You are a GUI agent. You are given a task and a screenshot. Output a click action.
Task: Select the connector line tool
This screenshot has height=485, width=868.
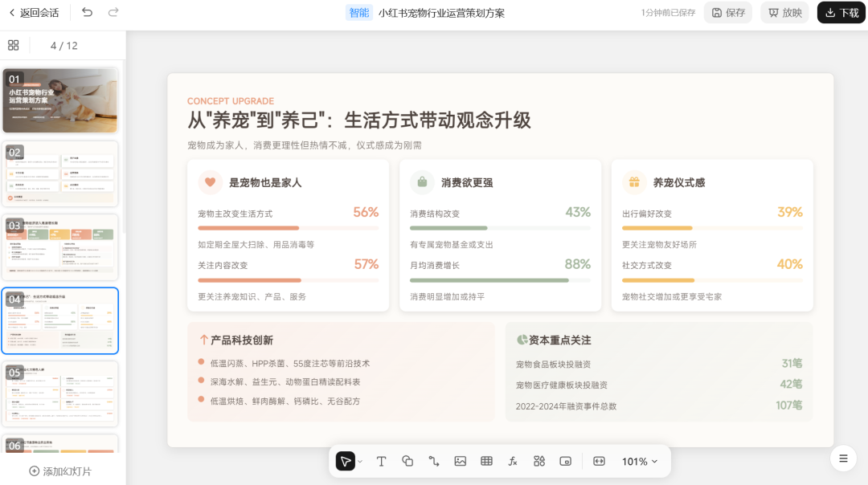click(x=434, y=461)
